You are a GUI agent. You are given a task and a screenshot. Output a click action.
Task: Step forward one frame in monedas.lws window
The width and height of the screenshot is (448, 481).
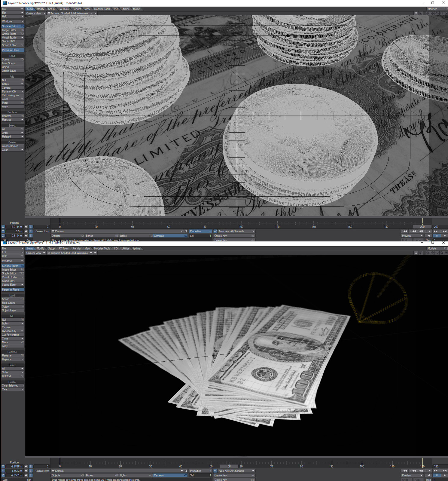429,231
